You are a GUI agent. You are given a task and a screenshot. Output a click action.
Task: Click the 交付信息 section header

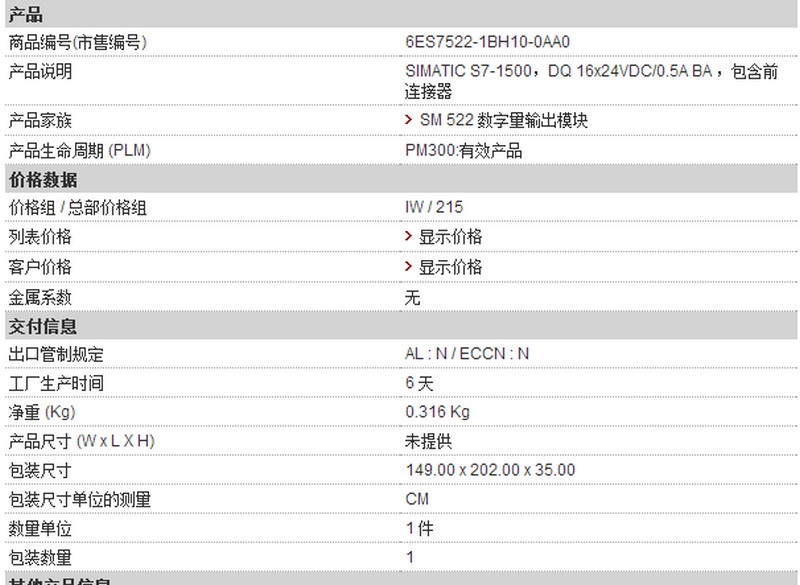click(x=401, y=326)
